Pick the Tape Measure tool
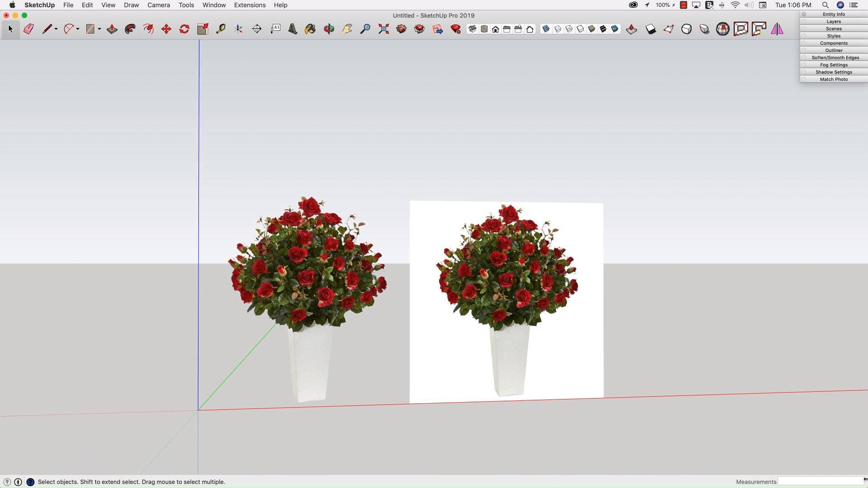Image resolution: width=868 pixels, height=488 pixels. [x=221, y=29]
